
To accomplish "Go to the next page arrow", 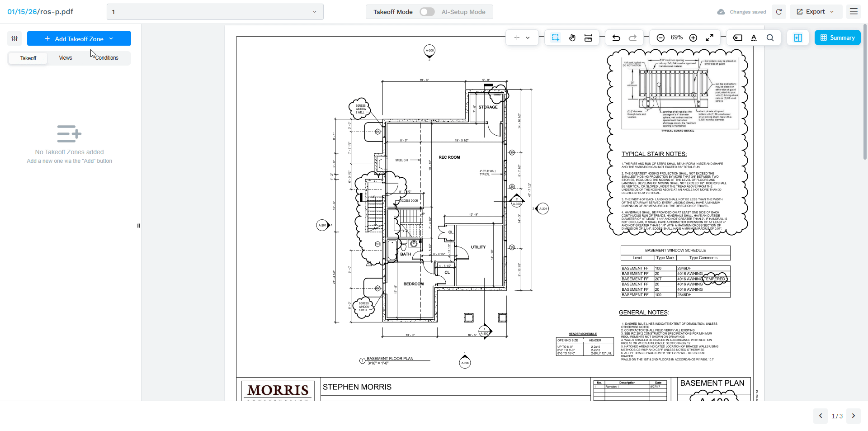I will click(x=853, y=416).
